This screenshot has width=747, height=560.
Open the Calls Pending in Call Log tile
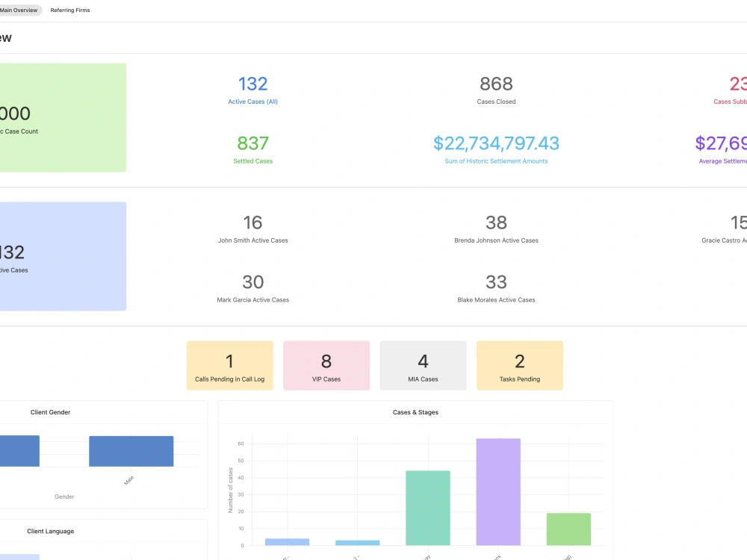click(229, 365)
